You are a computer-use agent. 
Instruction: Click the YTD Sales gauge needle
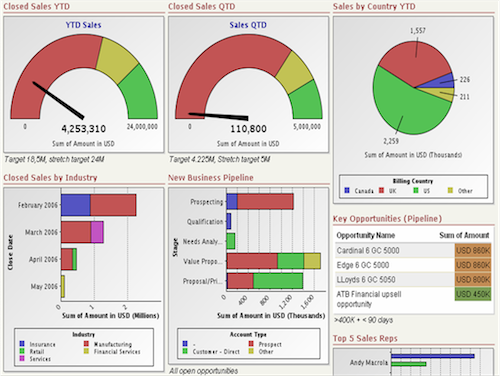(x=58, y=100)
